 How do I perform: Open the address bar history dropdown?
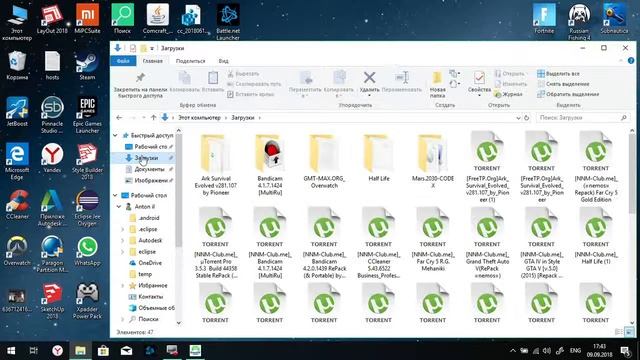pyautogui.click(x=518, y=118)
